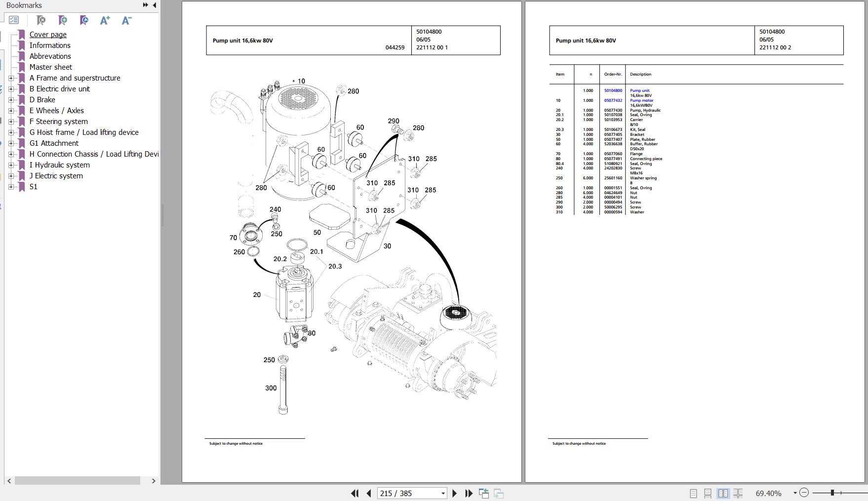
Task: Expand the A Frame and superstructure bookmark
Action: [x=11, y=78]
